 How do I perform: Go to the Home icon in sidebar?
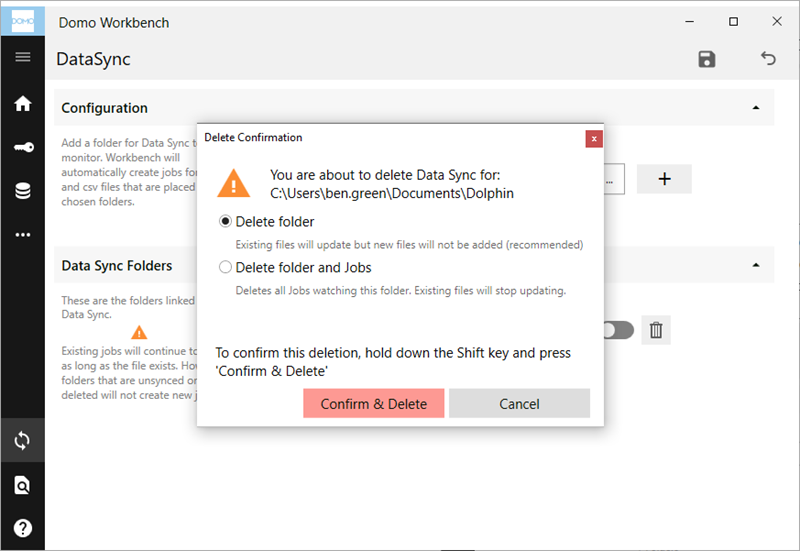tap(22, 104)
